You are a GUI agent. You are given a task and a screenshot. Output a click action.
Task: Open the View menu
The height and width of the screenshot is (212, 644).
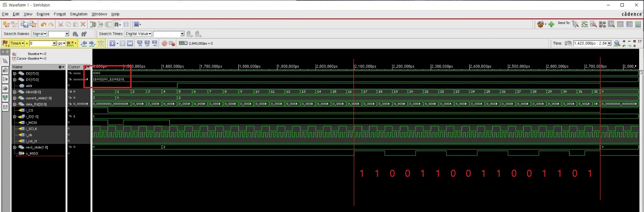click(28, 14)
